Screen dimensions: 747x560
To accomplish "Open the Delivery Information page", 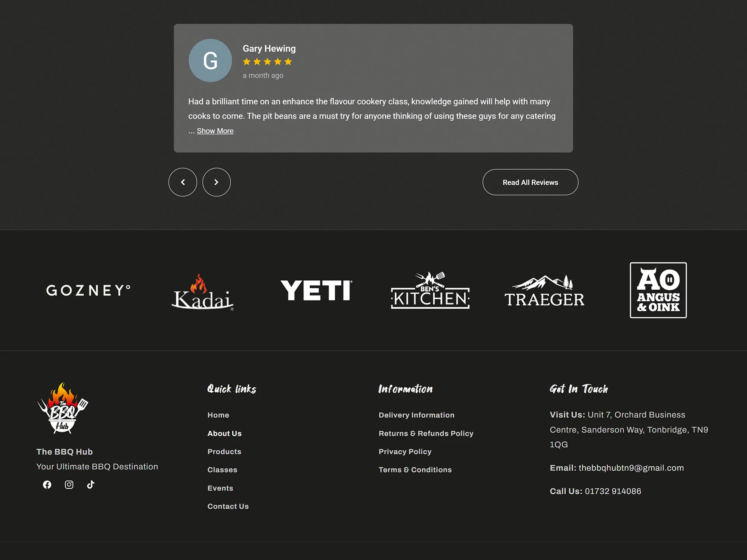I will 416,415.
